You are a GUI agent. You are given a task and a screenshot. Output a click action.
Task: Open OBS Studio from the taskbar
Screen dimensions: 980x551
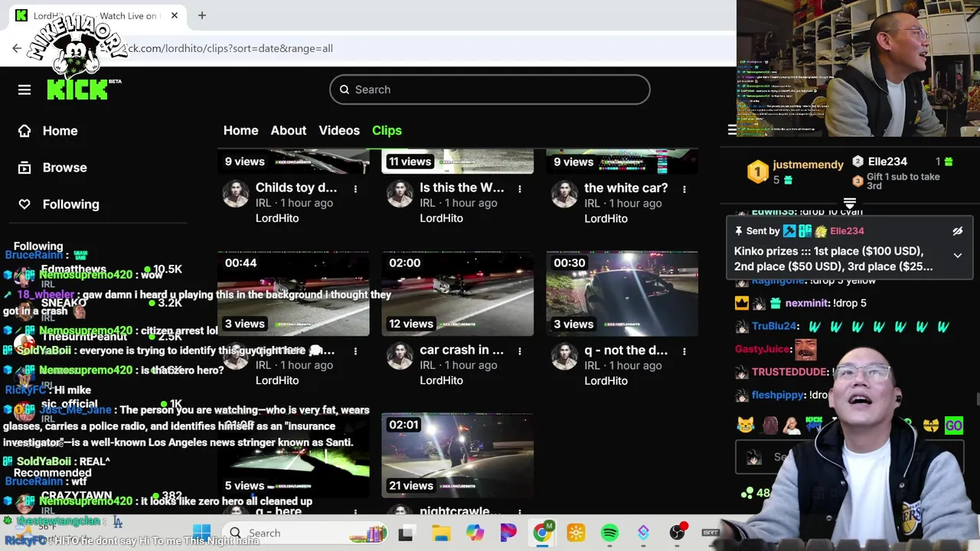click(x=677, y=533)
